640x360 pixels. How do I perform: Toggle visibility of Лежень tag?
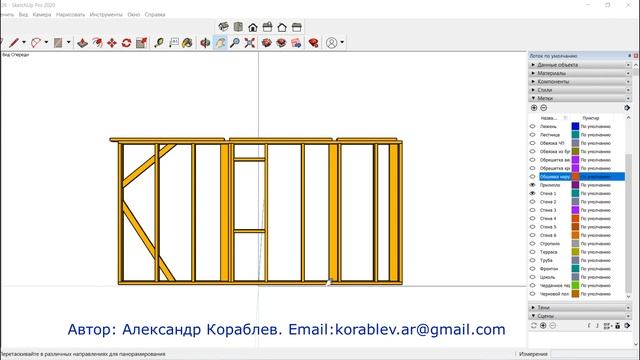(x=533, y=127)
